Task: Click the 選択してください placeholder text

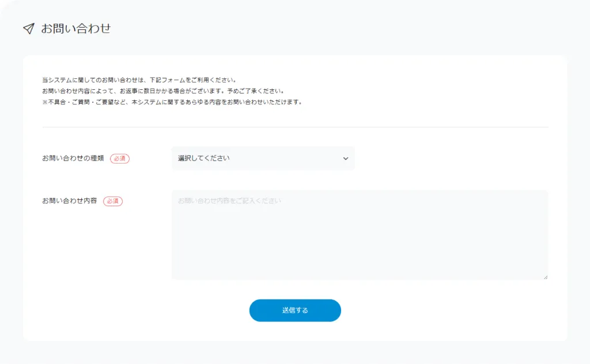Action: (x=203, y=158)
